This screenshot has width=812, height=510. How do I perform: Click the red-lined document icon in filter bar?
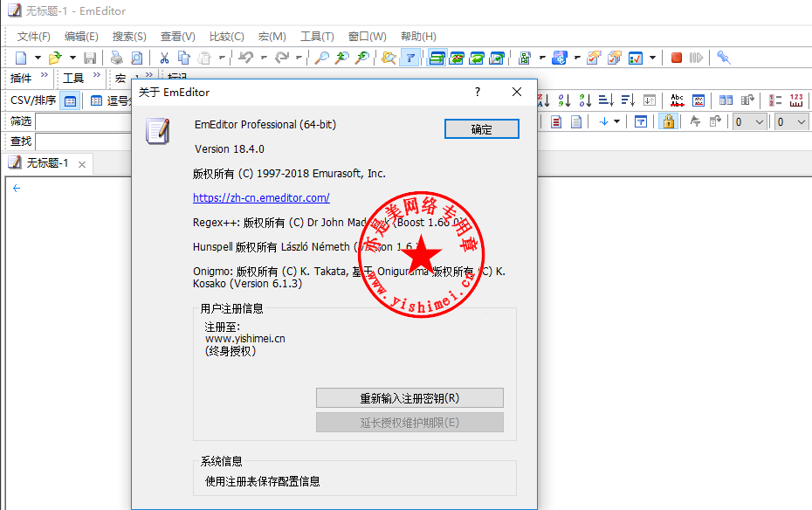556,122
